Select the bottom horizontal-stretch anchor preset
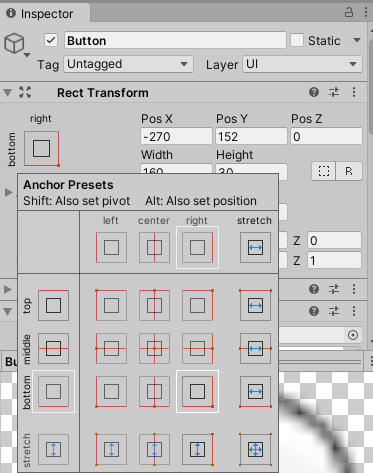The image size is (373, 473). (x=255, y=391)
